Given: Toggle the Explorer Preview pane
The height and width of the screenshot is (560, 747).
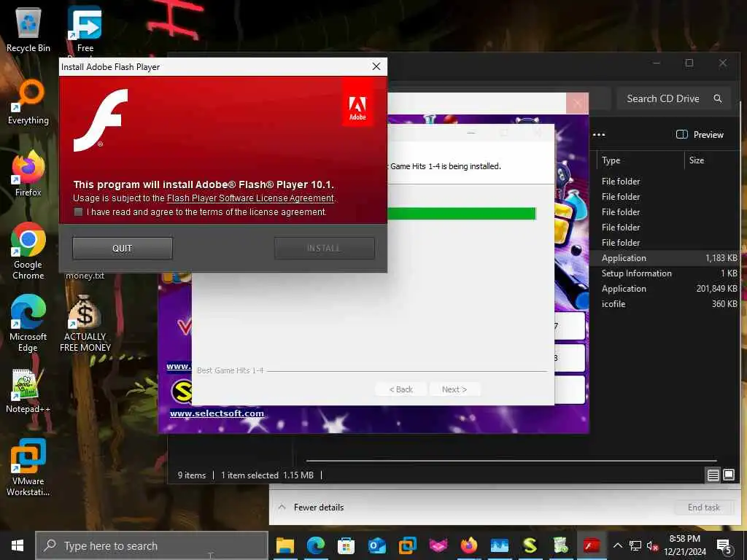Looking at the screenshot, I should pyautogui.click(x=700, y=135).
